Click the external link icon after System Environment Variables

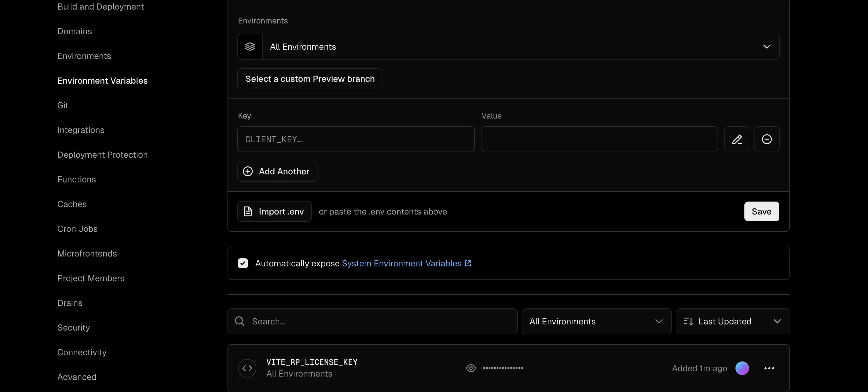(x=468, y=263)
